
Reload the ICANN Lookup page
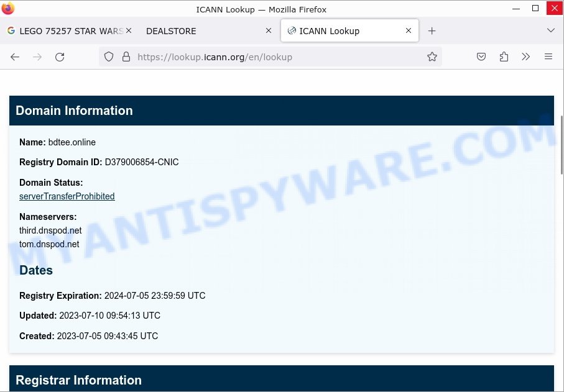60,57
